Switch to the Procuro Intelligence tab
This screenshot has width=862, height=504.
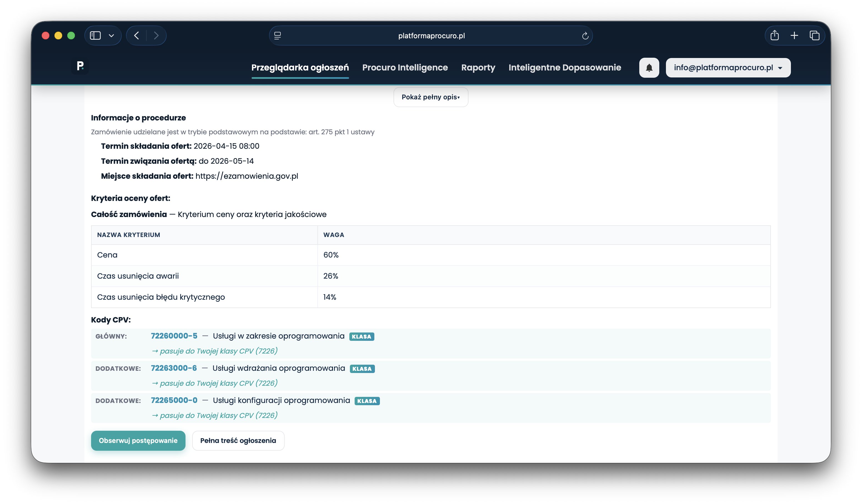[x=405, y=68]
